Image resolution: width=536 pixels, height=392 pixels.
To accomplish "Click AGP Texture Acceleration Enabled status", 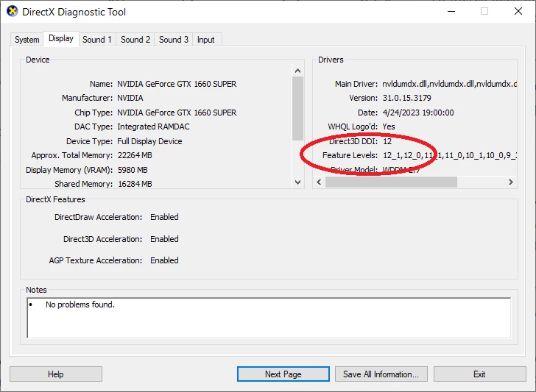I will point(164,260).
